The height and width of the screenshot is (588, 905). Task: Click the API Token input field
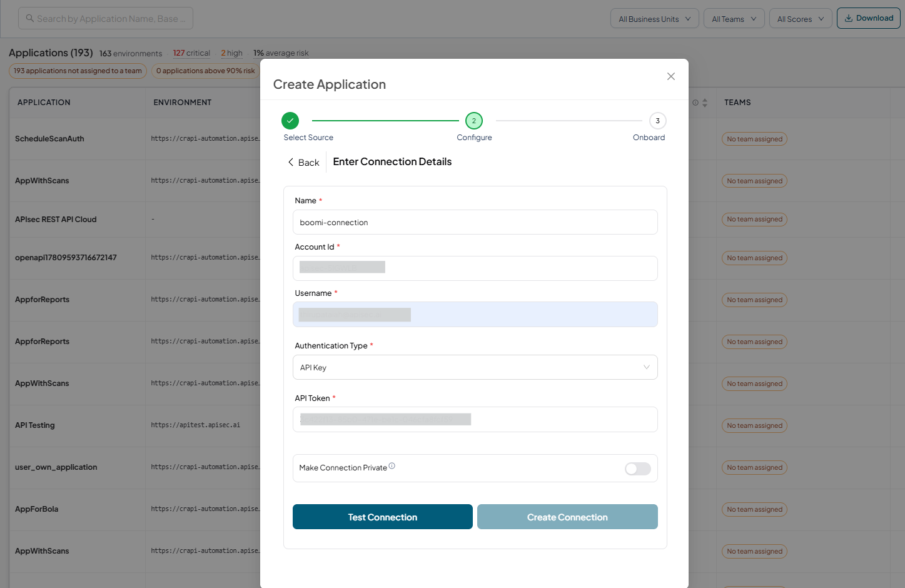tap(475, 419)
